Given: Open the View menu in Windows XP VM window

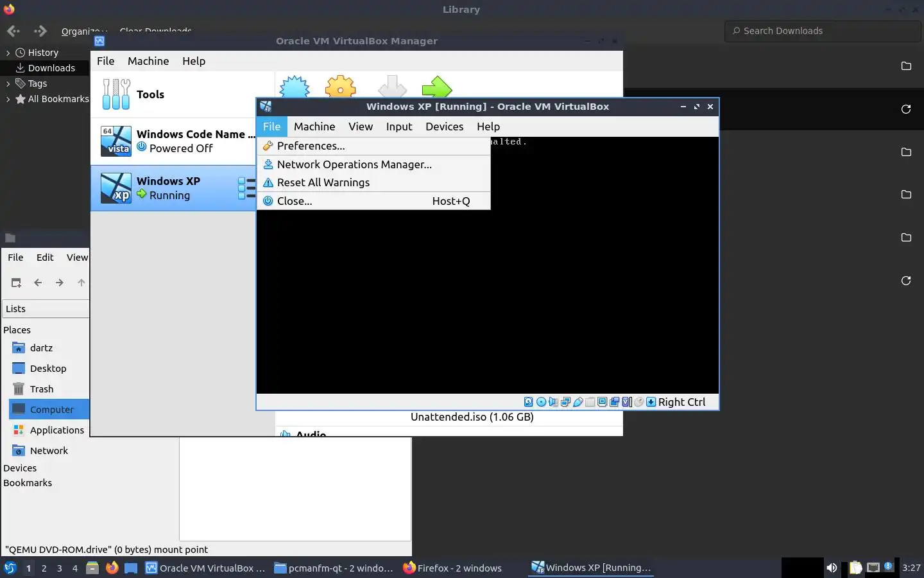Looking at the screenshot, I should click(361, 127).
